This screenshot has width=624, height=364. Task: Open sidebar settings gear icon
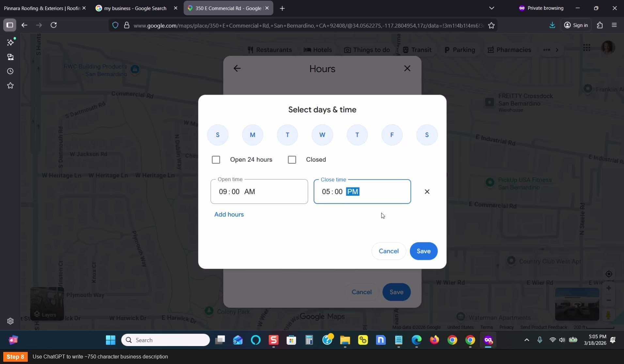pyautogui.click(x=10, y=321)
